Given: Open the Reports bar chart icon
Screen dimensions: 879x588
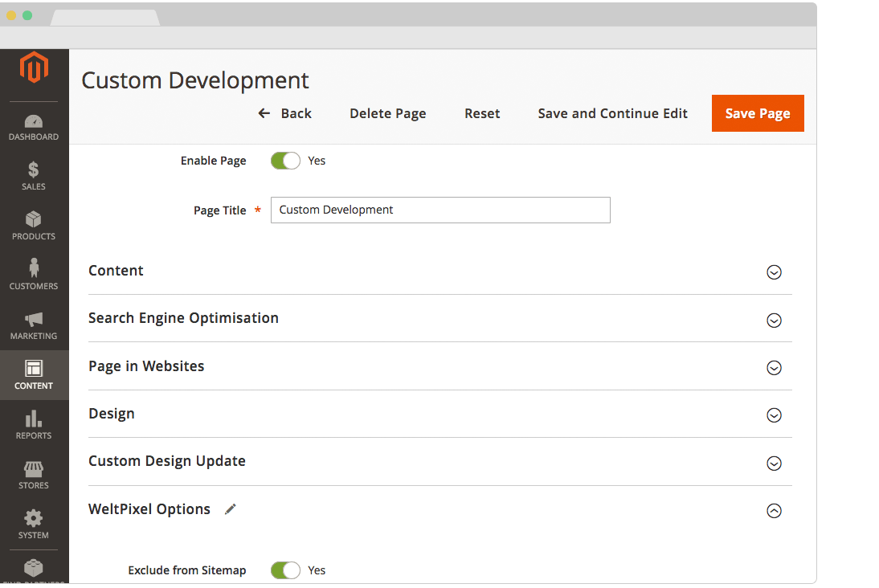Looking at the screenshot, I should pos(34,419).
